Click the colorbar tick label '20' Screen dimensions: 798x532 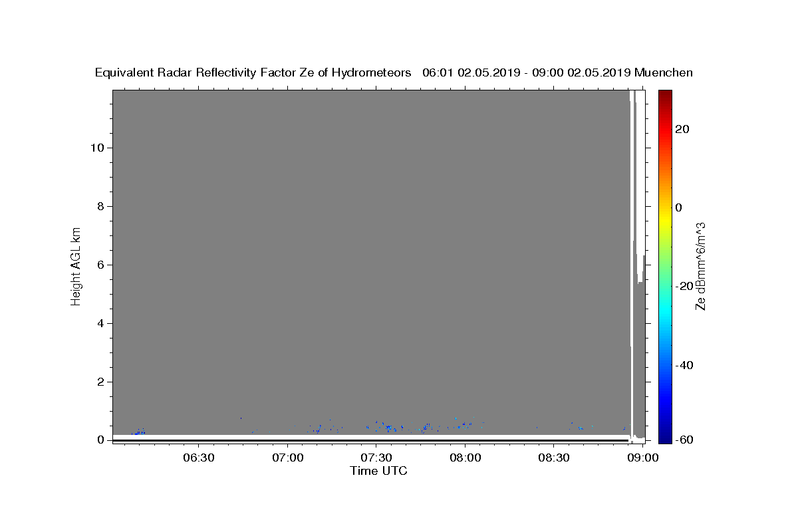682,129
